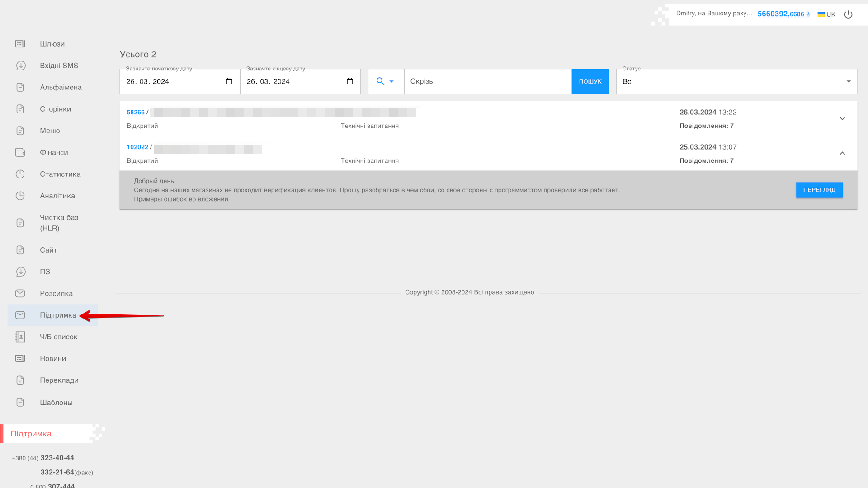Screen dimensions: 868x488
Task: Click the Шлюзи sidebar icon
Action: point(20,44)
